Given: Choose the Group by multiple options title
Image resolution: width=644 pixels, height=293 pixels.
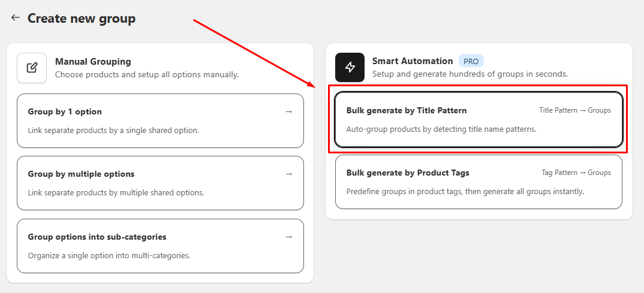Looking at the screenshot, I should [x=82, y=174].
